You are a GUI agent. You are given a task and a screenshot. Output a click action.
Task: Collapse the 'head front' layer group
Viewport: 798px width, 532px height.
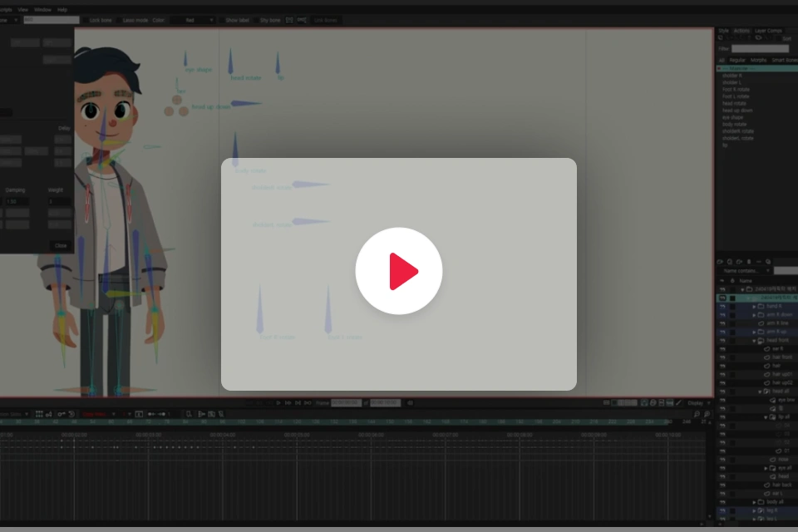[754, 341]
